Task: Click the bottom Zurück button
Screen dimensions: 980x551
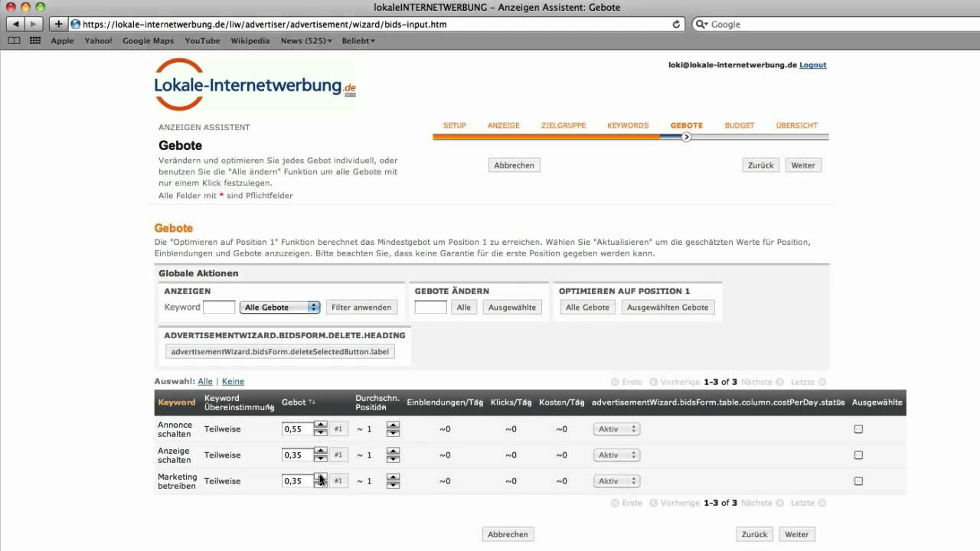Action: [755, 534]
